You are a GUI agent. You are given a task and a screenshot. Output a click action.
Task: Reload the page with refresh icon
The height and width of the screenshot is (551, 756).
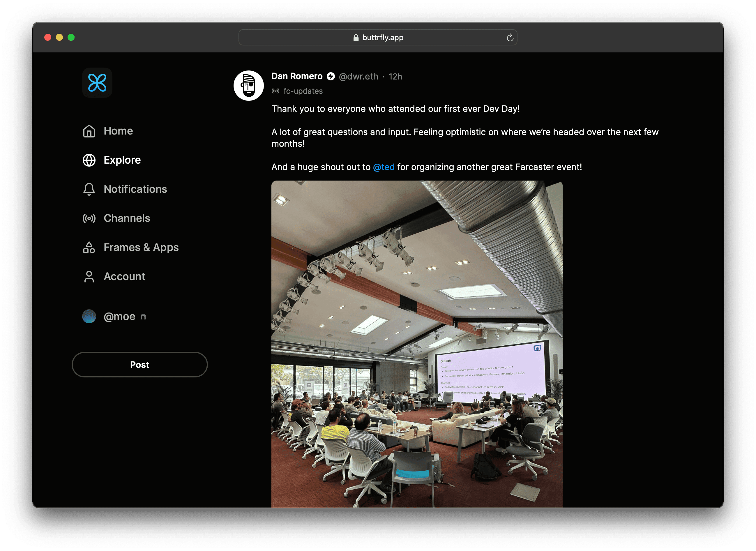[x=510, y=38]
